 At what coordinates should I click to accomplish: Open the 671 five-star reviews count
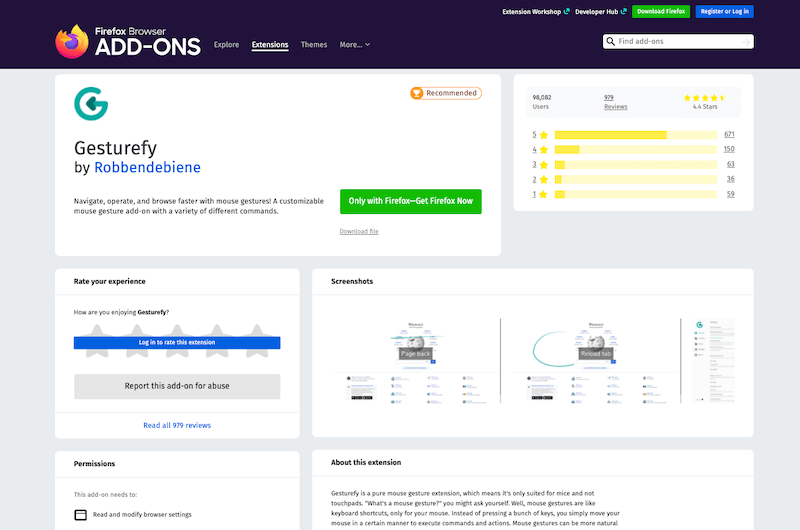tap(729, 134)
